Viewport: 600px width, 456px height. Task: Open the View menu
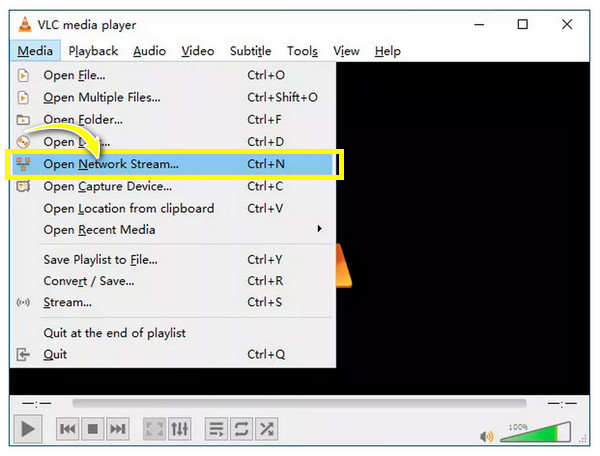pyautogui.click(x=346, y=51)
